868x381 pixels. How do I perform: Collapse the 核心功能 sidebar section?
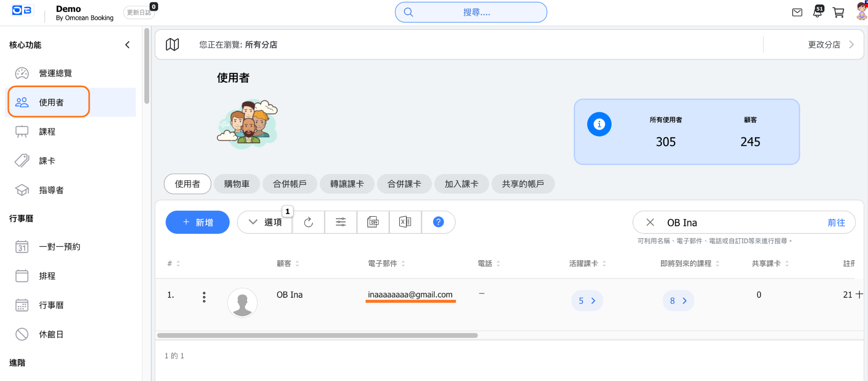[x=127, y=45]
